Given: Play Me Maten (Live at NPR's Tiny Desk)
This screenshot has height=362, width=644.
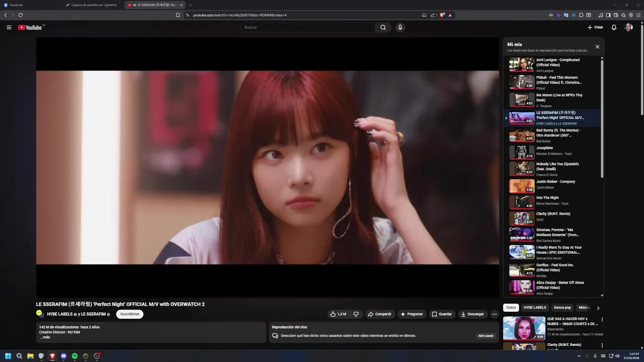Looking at the screenshot, I should coord(552,100).
